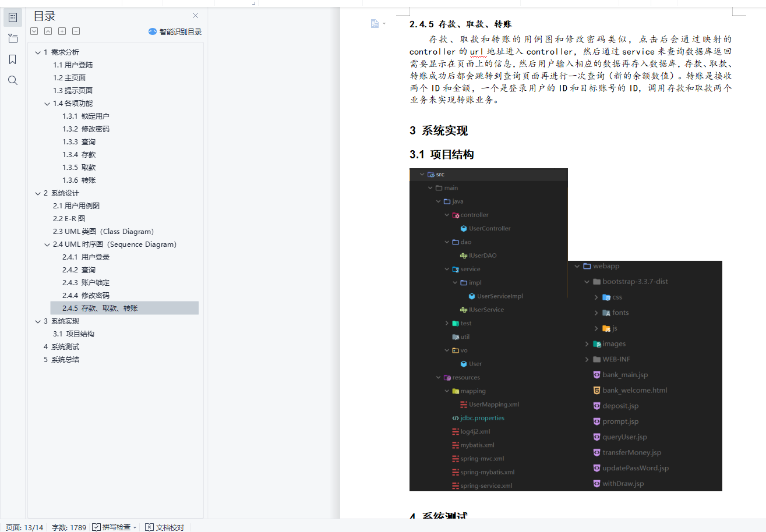Collapse the 2.4 UML 时序图 outline node
Screen dimensions: 766x532
click(x=47, y=244)
